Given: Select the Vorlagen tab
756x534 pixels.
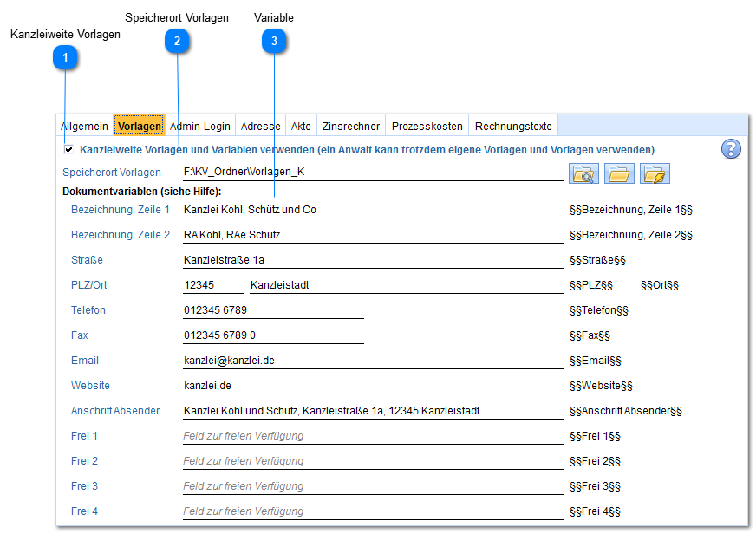Looking at the screenshot, I should pos(140,127).
